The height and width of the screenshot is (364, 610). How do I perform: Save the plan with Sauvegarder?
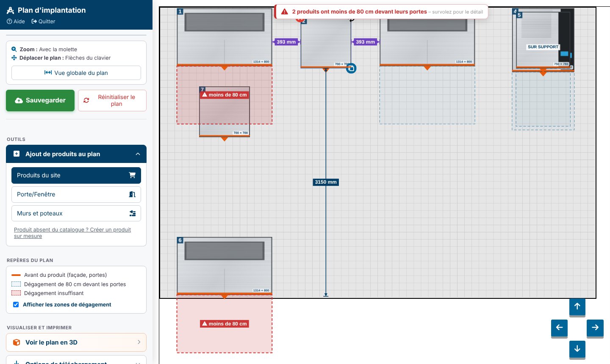tap(40, 100)
